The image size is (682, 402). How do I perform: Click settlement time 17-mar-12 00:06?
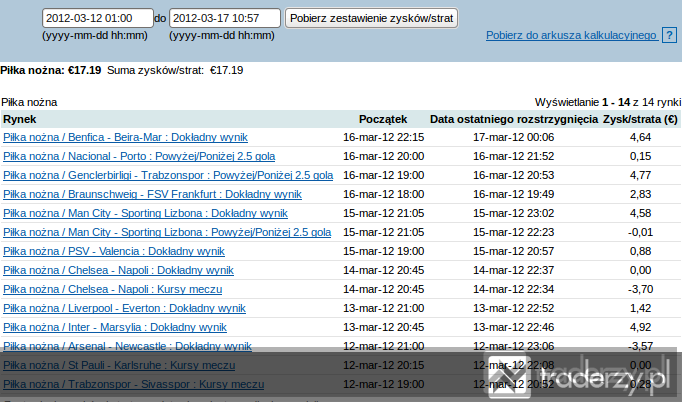pos(514,137)
